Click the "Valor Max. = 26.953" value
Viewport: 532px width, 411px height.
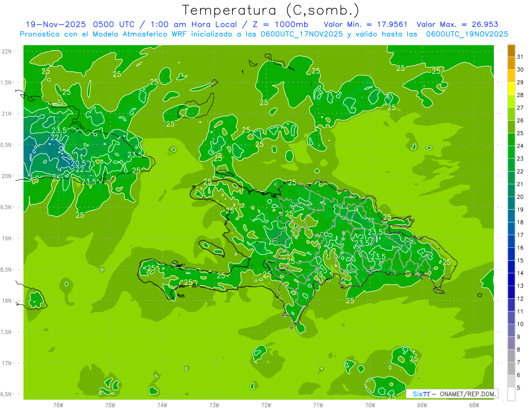(458, 24)
